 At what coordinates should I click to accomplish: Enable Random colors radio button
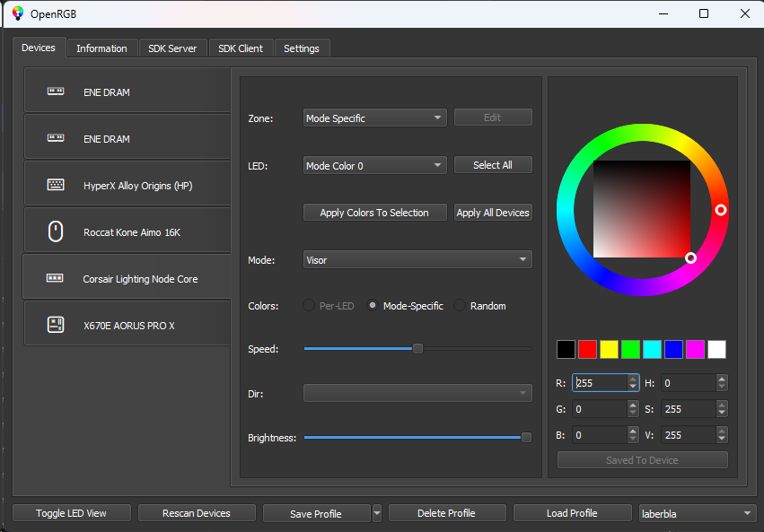click(460, 306)
